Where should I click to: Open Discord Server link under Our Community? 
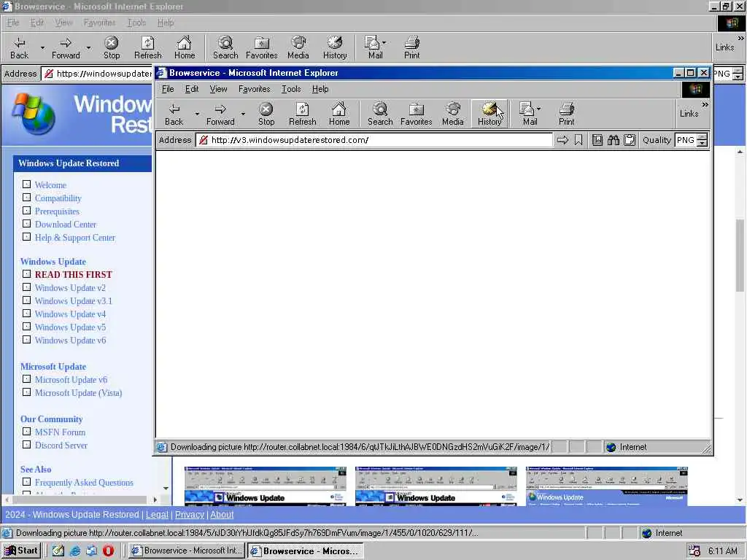tap(61, 446)
